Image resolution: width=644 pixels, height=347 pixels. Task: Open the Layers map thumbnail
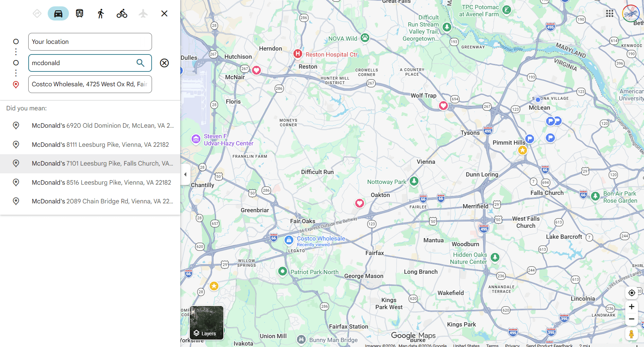click(207, 323)
